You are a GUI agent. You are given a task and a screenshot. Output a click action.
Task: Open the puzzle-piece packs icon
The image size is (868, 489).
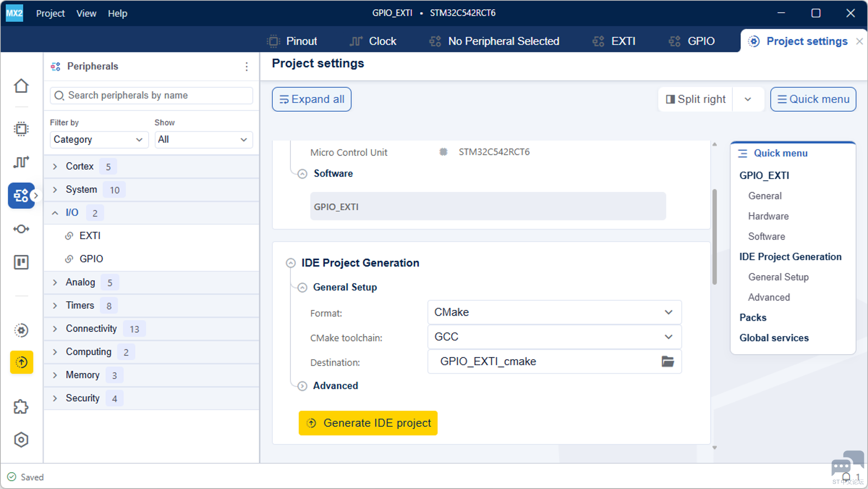click(21, 406)
